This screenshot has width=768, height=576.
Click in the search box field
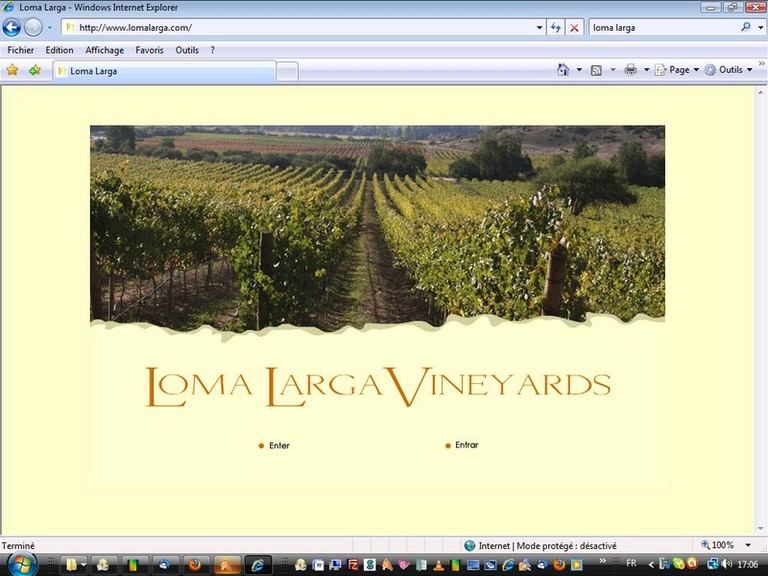[x=662, y=28]
